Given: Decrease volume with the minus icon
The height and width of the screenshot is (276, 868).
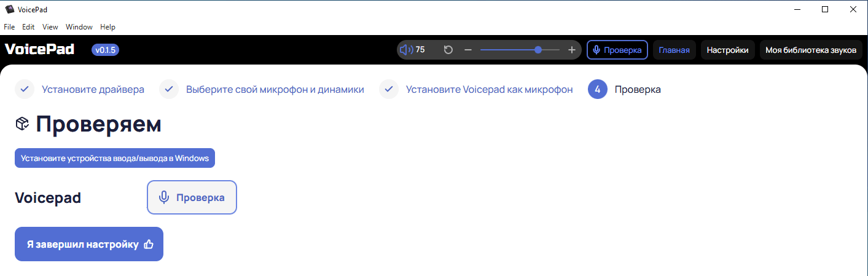Looking at the screenshot, I should pyautogui.click(x=468, y=50).
